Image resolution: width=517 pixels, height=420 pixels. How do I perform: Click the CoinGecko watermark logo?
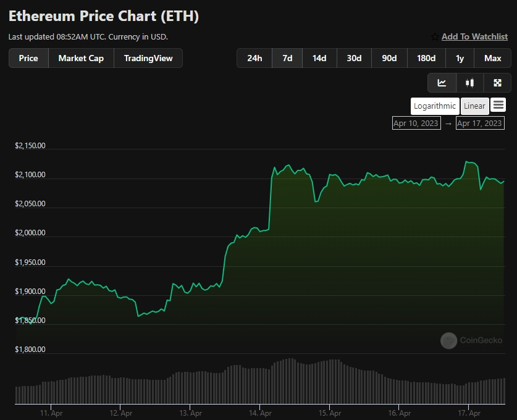point(449,340)
